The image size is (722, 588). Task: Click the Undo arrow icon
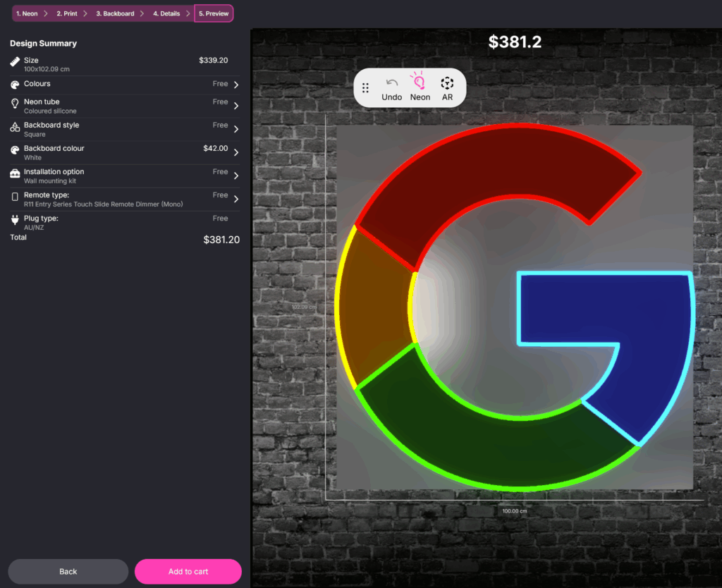392,82
